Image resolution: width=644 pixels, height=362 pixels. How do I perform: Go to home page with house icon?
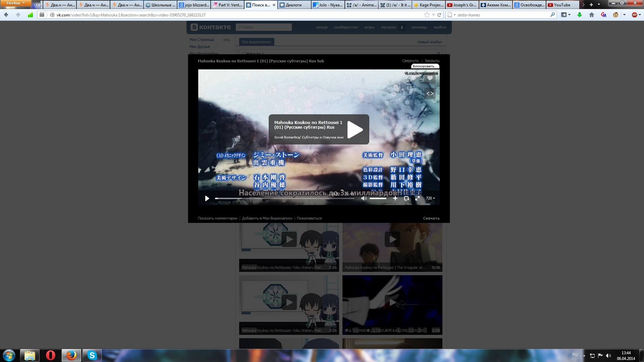pos(591,15)
